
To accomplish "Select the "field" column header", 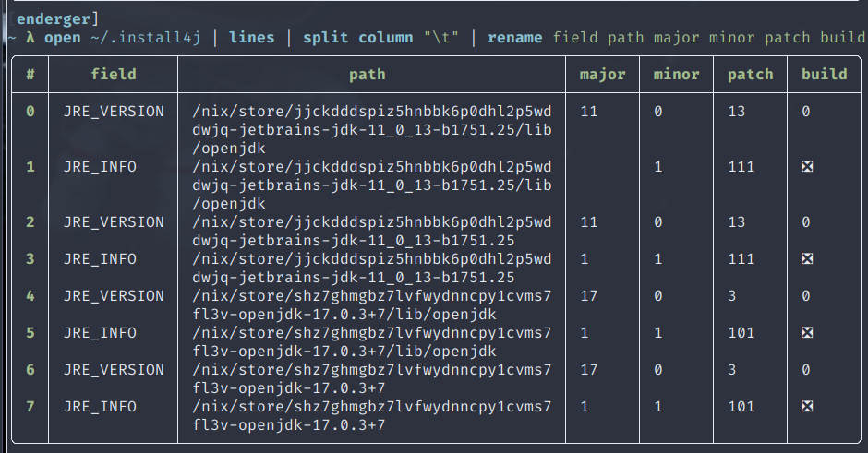I will (114, 74).
